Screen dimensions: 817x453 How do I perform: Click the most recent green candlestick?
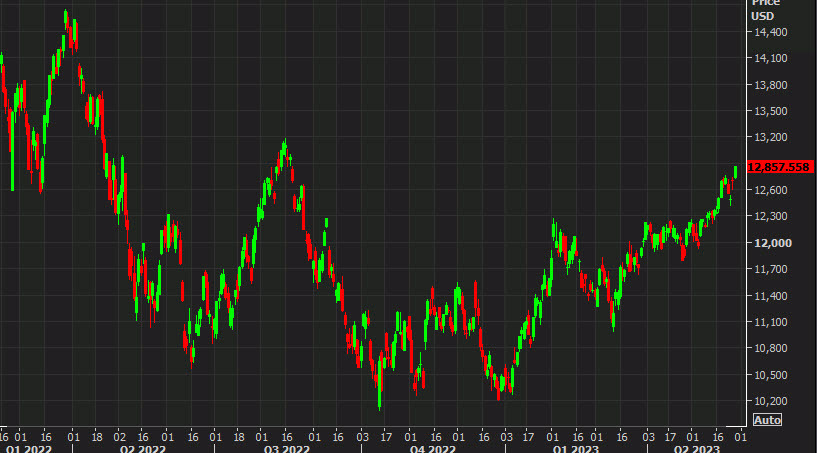coord(736,172)
